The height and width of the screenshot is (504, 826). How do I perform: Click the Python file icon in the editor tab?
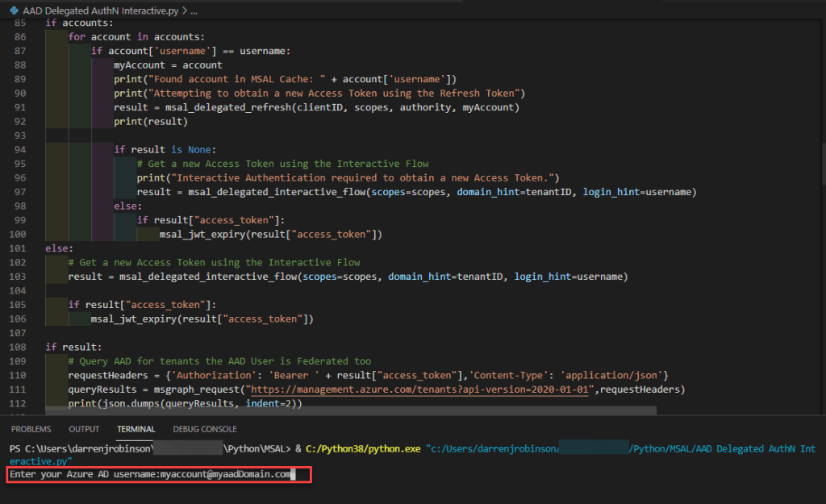point(14,10)
